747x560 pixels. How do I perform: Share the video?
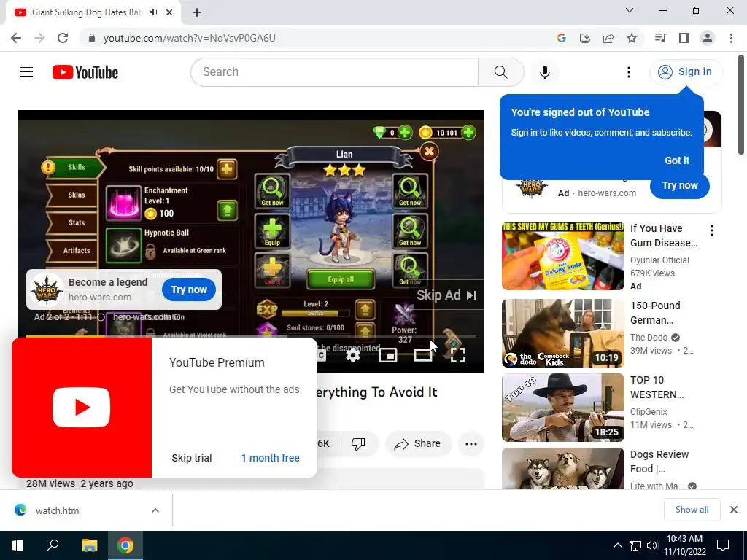[418, 444]
